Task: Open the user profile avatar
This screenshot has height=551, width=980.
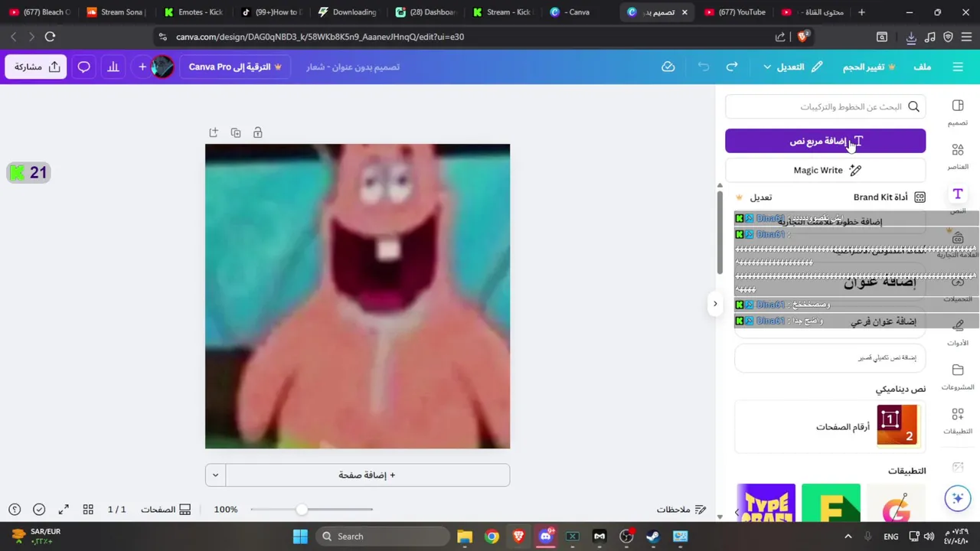Action: click(162, 67)
